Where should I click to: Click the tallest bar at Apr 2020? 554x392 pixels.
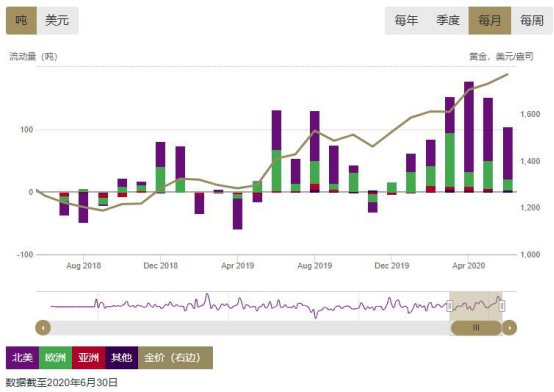click(x=469, y=137)
